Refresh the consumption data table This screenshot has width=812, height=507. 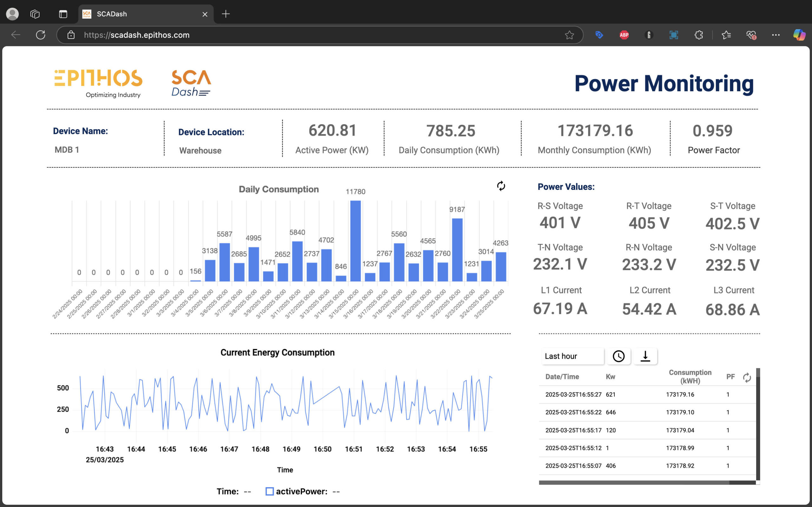click(x=747, y=378)
